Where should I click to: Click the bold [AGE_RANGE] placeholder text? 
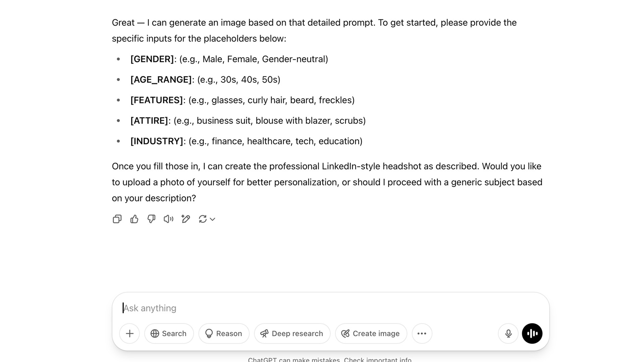[161, 80]
